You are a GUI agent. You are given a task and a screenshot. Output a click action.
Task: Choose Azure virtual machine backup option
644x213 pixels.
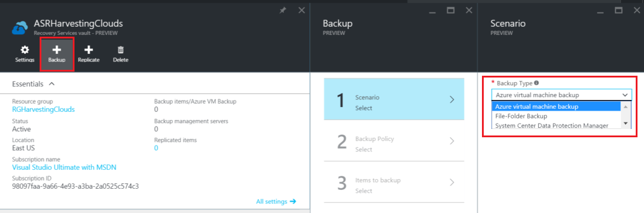pyautogui.click(x=556, y=106)
